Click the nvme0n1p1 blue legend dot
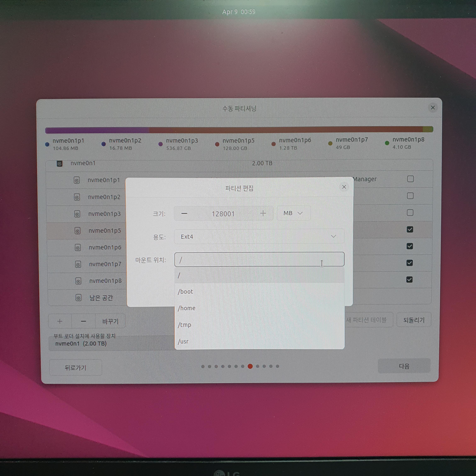 point(47,145)
